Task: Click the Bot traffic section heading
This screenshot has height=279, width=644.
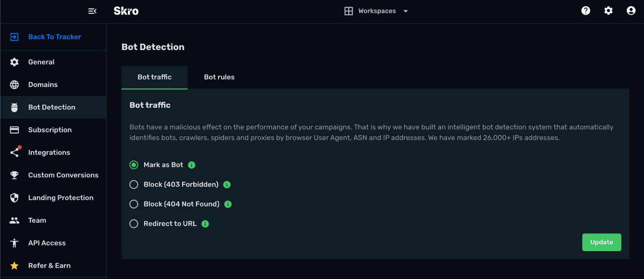Action: pyautogui.click(x=150, y=105)
